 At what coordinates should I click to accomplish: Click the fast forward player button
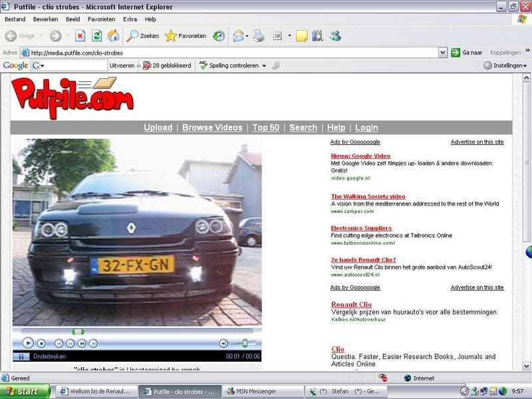coord(82,344)
